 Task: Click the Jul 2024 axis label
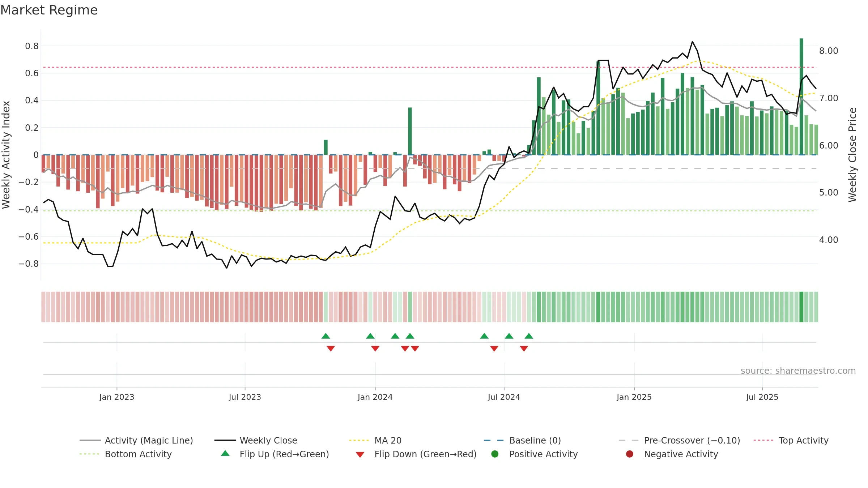click(x=504, y=397)
